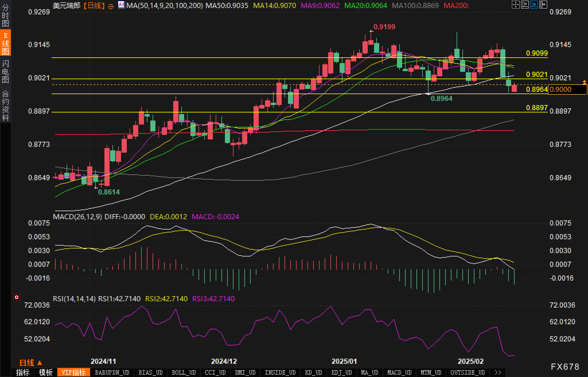588x377 pixels.
Task: Open the 日线 period dropdown at bottom left
Action: coord(31,363)
